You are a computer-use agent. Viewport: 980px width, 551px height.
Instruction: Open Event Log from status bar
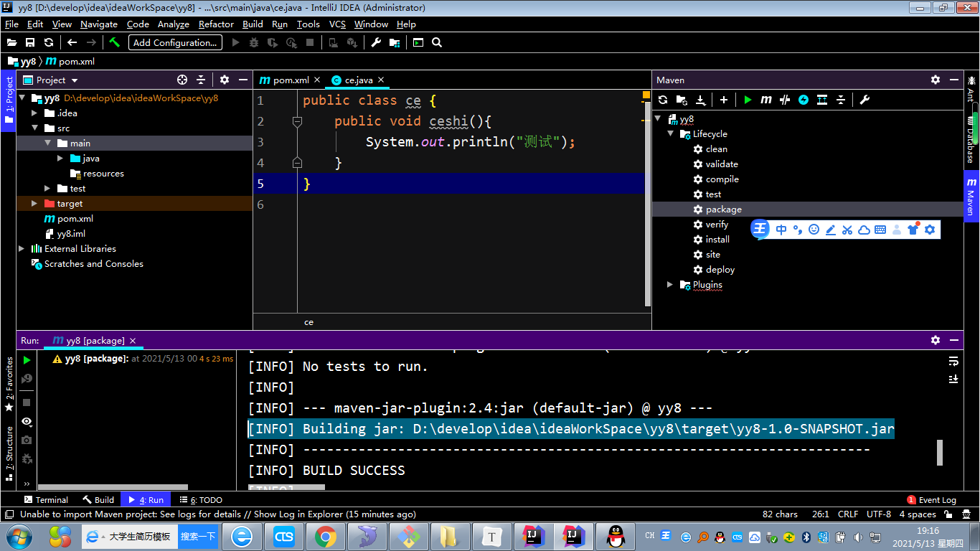click(931, 500)
